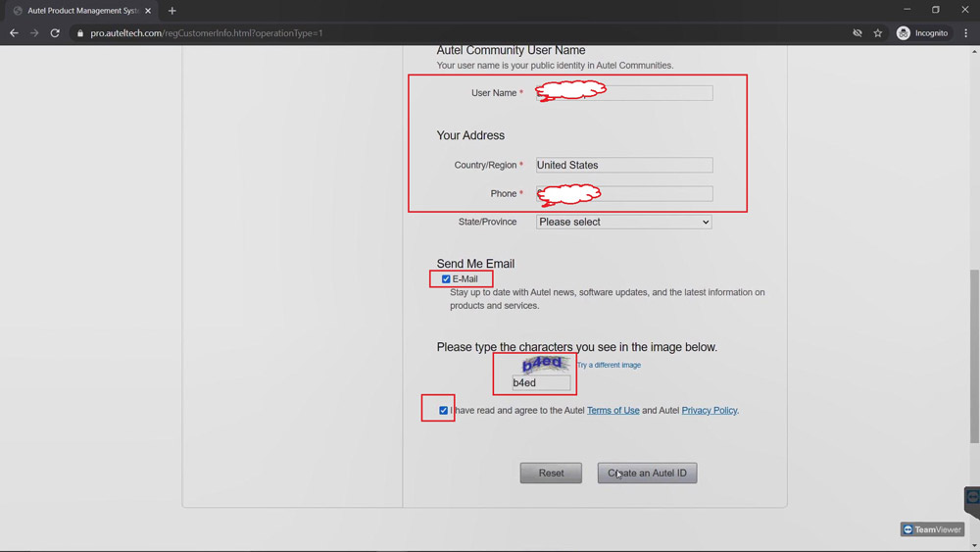This screenshot has width=980, height=552.
Task: Open the Privacy Policy link
Action: click(x=710, y=411)
